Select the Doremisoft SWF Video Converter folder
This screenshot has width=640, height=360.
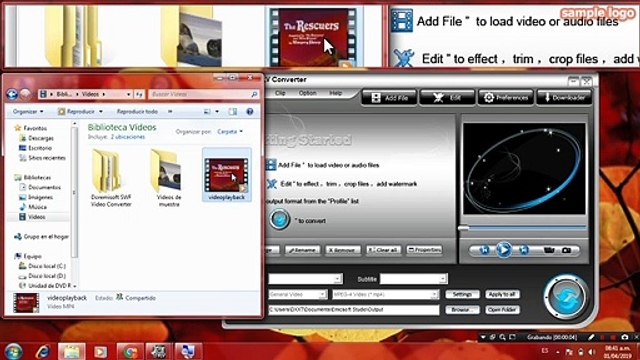point(111,178)
